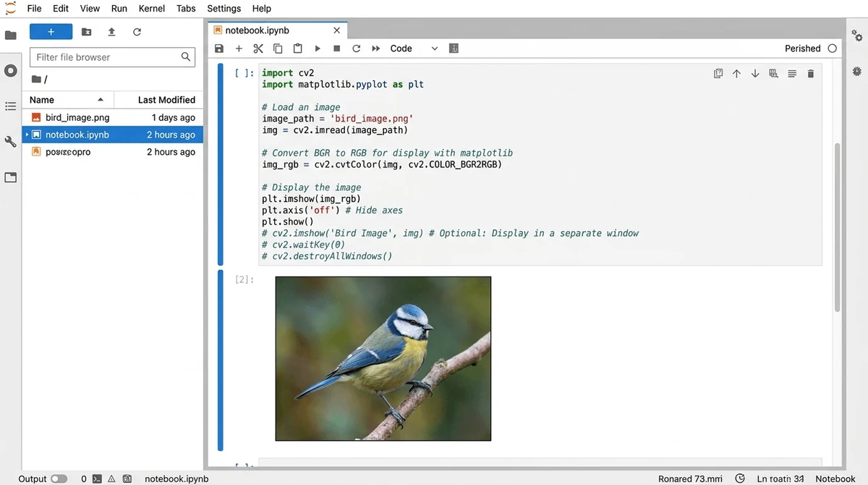Open the Run menu
868x485 pixels.
(x=119, y=9)
